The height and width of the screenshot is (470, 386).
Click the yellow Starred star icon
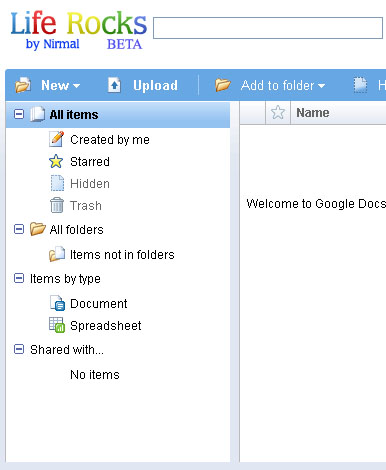(56, 161)
